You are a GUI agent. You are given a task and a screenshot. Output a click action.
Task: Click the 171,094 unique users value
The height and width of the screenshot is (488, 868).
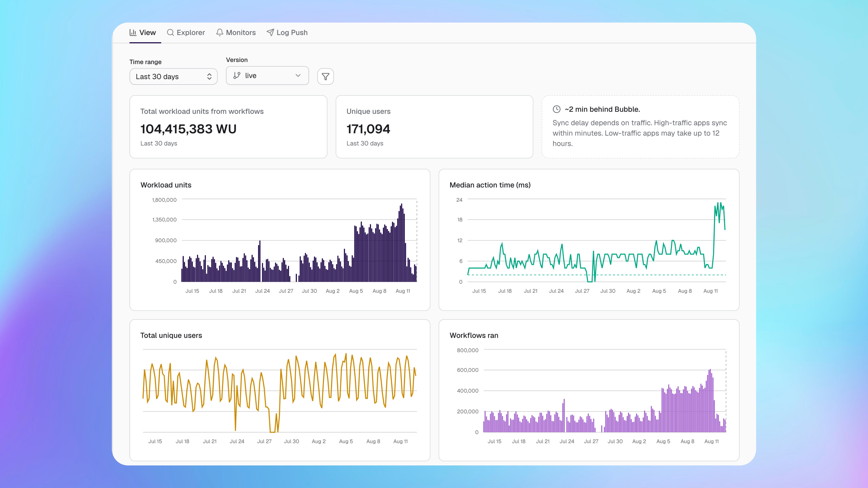coord(368,129)
